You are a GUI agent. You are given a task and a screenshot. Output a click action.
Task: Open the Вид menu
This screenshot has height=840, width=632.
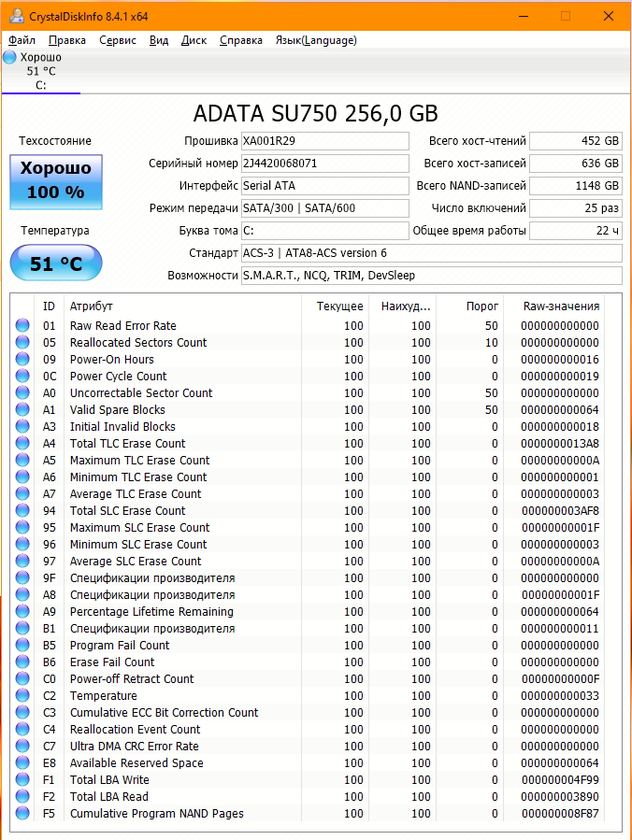pyautogui.click(x=159, y=40)
